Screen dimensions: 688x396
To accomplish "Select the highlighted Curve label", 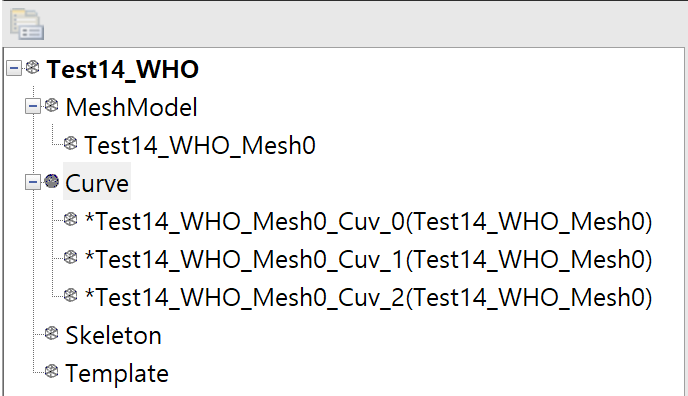I will pos(97,183).
